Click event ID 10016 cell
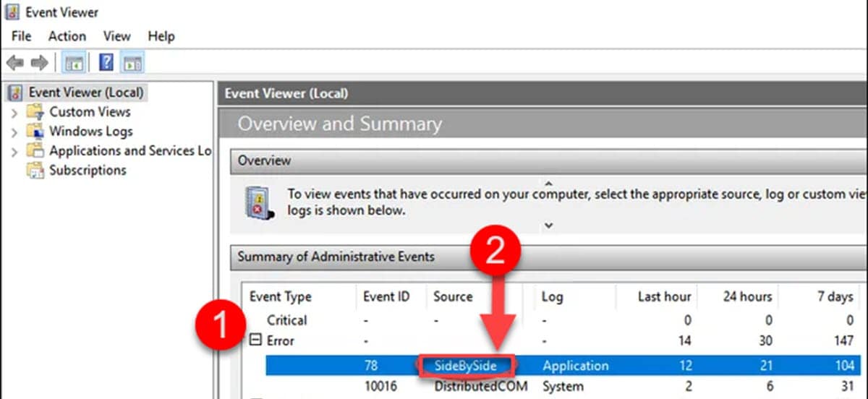The height and width of the screenshot is (399, 868). (x=380, y=386)
